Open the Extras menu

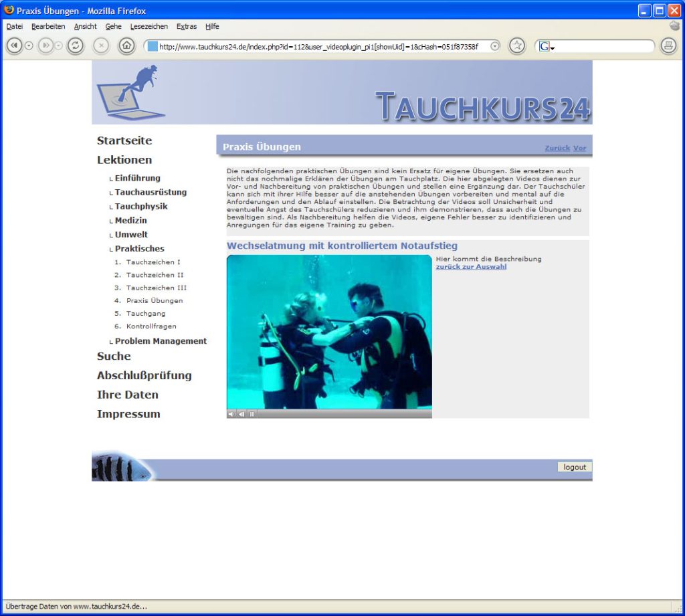click(x=186, y=26)
